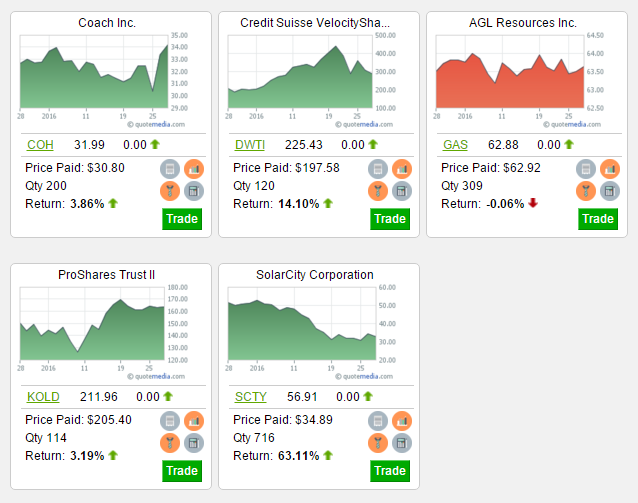
Task: Click the Coach Inc. card title
Action: tap(107, 23)
